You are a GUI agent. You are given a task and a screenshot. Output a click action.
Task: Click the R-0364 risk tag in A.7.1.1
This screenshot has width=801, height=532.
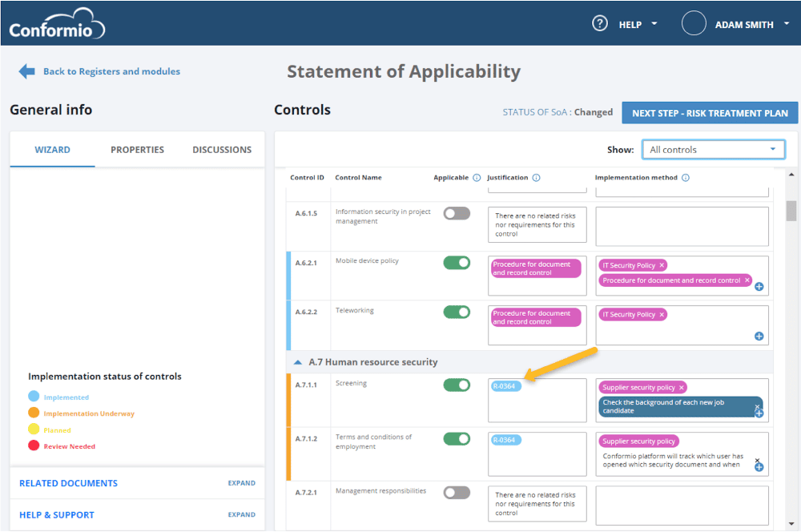504,386
